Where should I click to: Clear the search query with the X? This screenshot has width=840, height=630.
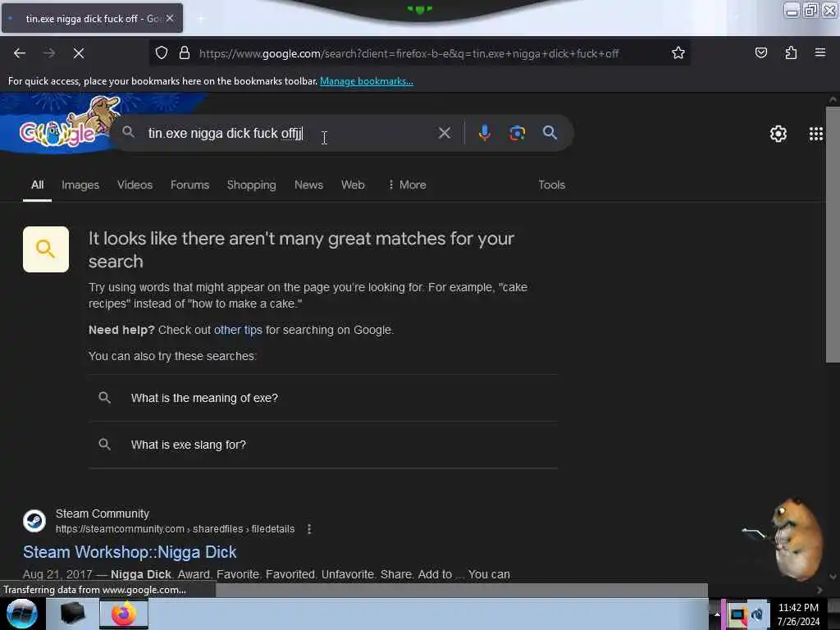pyautogui.click(x=445, y=133)
